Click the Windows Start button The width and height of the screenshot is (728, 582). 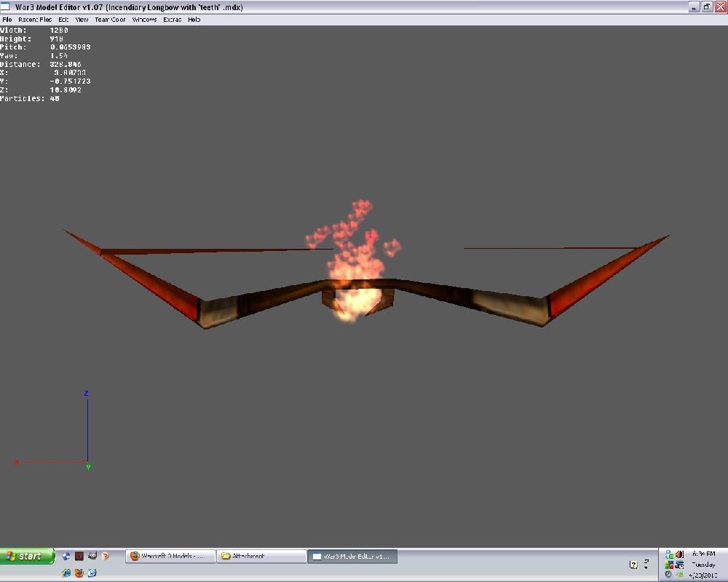[x=27, y=556]
